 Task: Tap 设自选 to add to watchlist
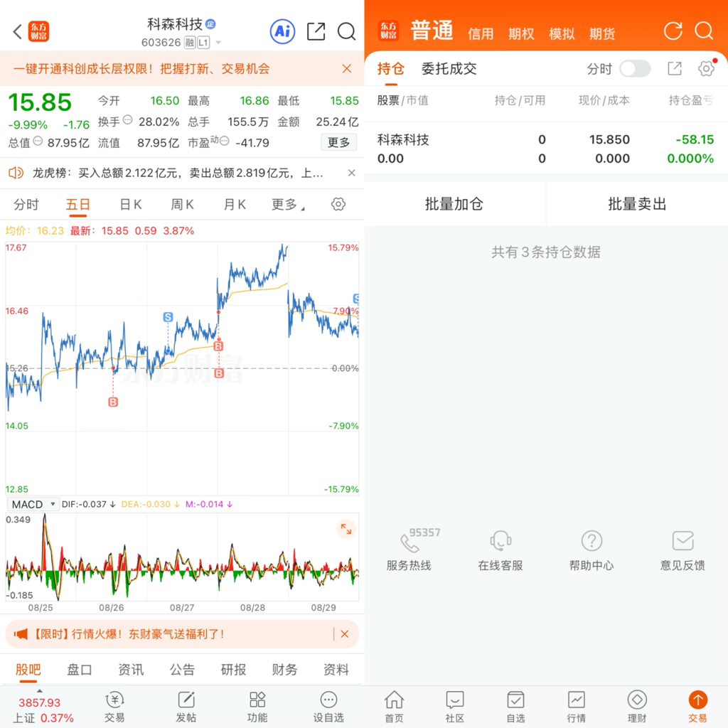[x=328, y=707]
